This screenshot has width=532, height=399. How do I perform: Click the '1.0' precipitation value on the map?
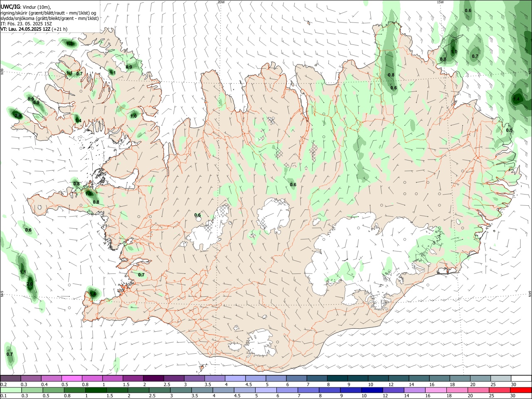[x=133, y=116]
